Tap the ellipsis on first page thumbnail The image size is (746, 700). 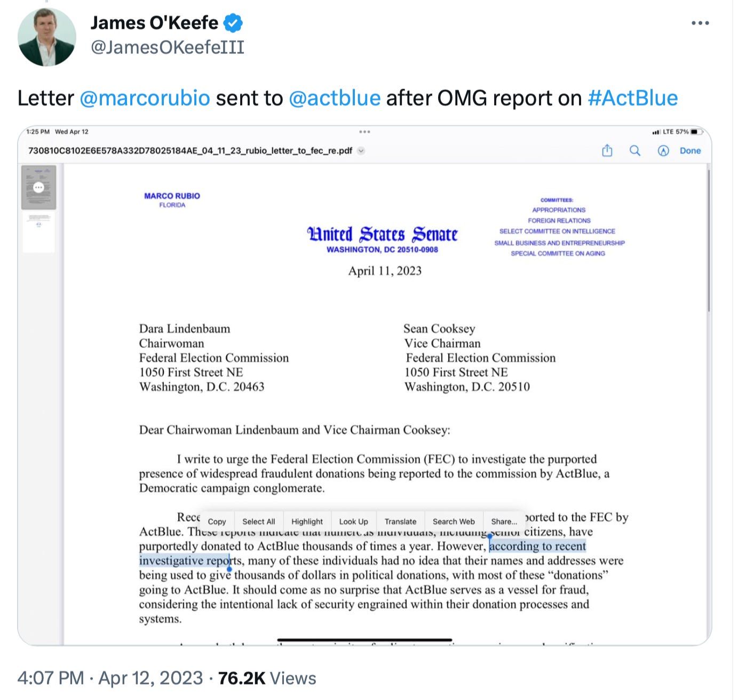coord(38,187)
